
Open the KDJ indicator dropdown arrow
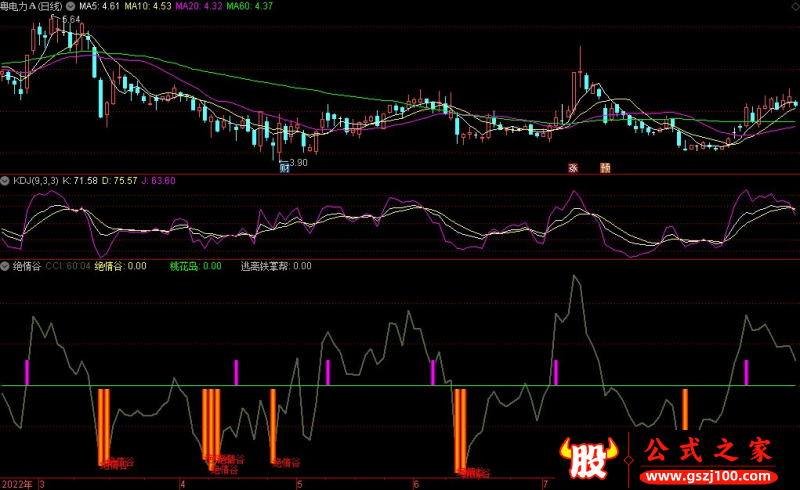tap(5, 180)
